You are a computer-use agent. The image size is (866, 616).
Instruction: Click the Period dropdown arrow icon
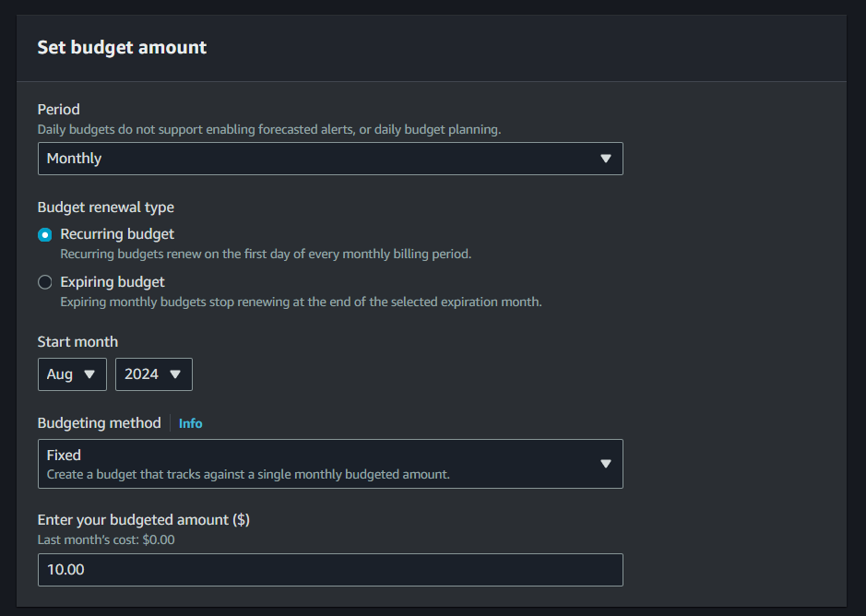click(x=606, y=159)
